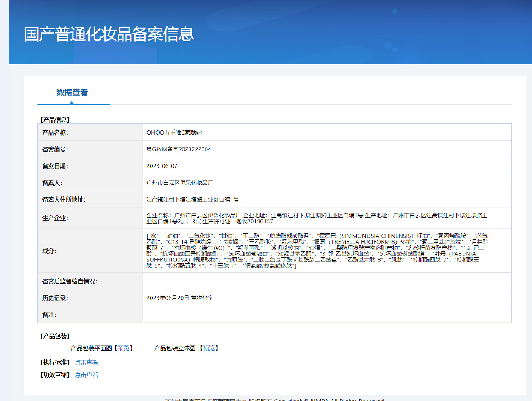Click the 备案日期 row label

click(55, 166)
